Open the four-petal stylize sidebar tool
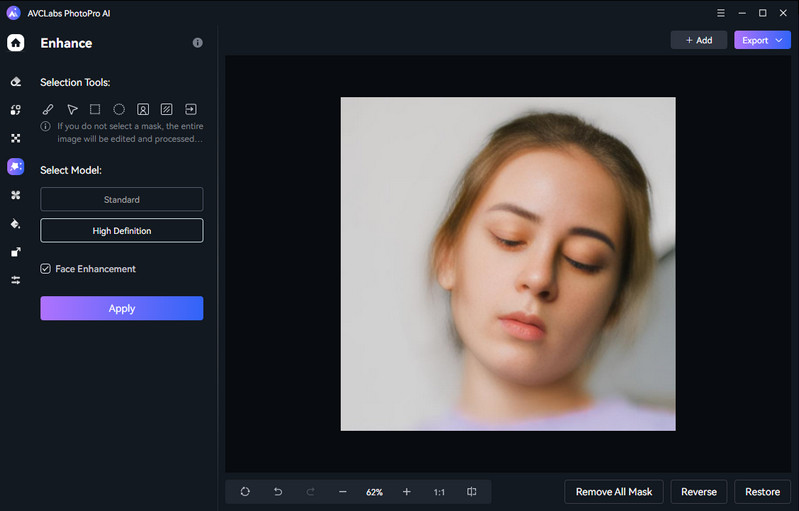Image resolution: width=799 pixels, height=511 pixels. click(x=16, y=195)
